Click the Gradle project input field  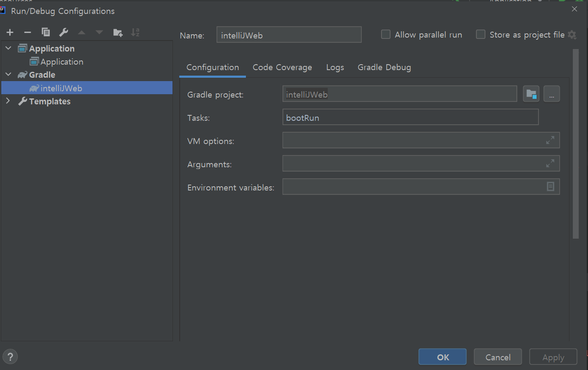click(x=399, y=94)
